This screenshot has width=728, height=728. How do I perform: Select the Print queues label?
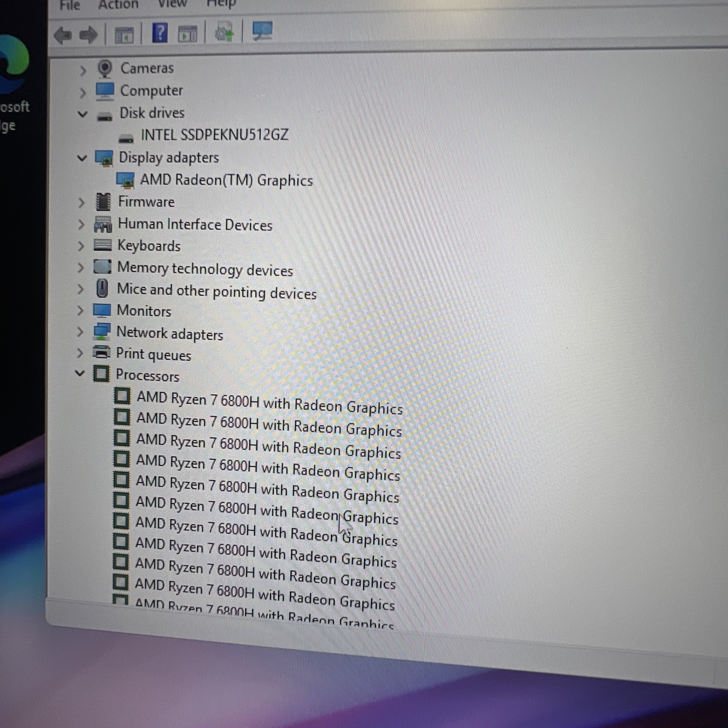pyautogui.click(x=153, y=354)
